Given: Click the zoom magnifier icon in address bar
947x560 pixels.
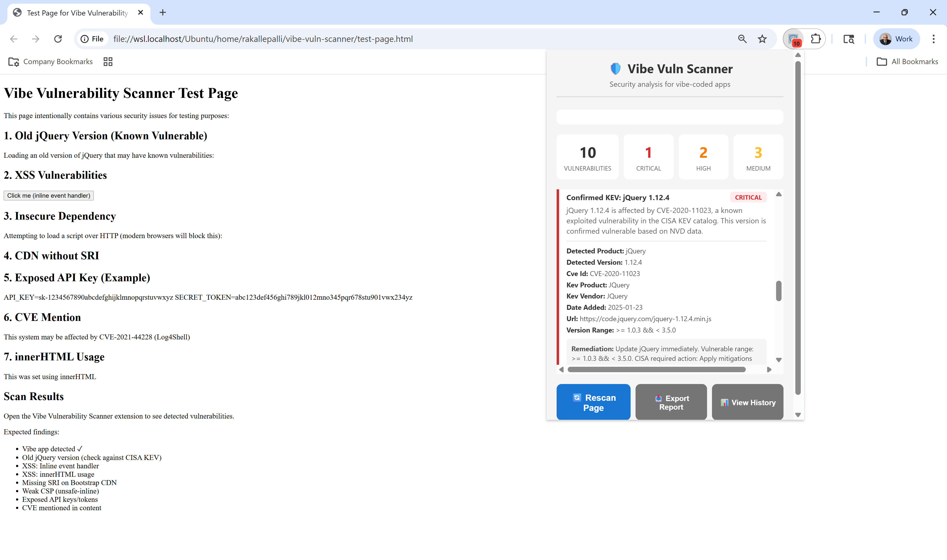Looking at the screenshot, I should click(742, 39).
